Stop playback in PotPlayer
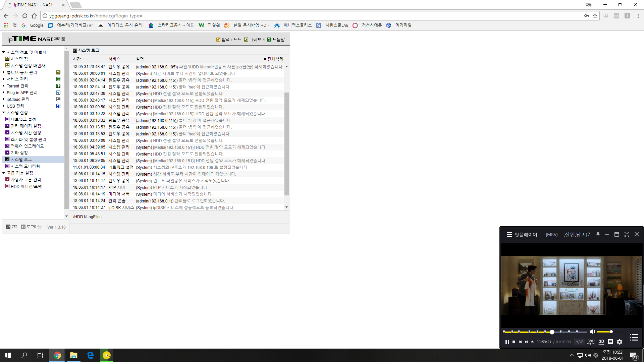Viewport: 644px width, 362px height. tap(514, 342)
